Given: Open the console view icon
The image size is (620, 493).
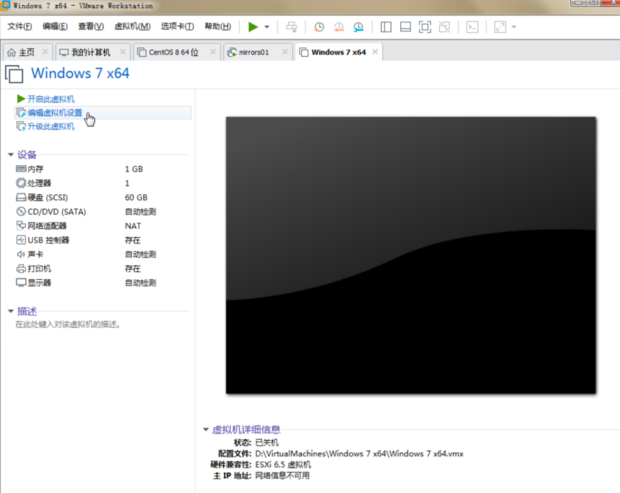Looking at the screenshot, I should tap(472, 27).
